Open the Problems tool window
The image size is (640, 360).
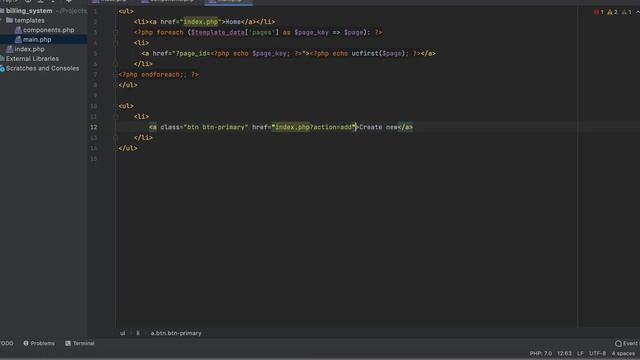[39, 343]
